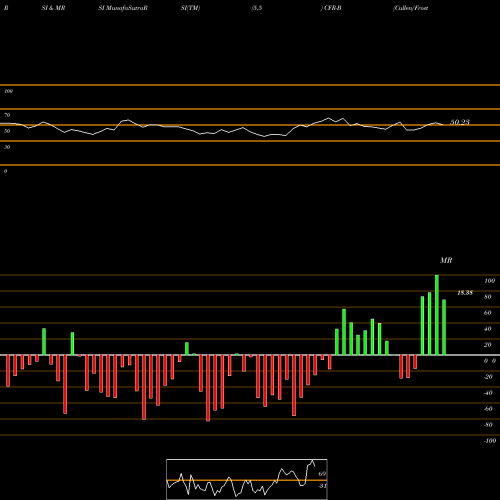Click the 70 level label on RSI axis
The image size is (500, 500).
click(x=7, y=115)
